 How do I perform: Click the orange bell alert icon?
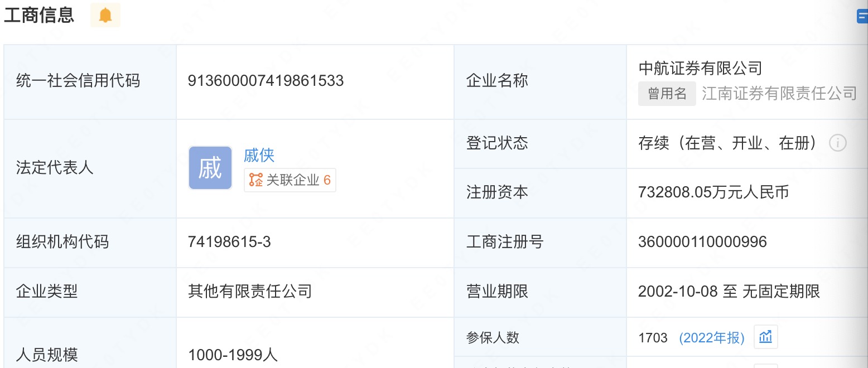pos(105,16)
